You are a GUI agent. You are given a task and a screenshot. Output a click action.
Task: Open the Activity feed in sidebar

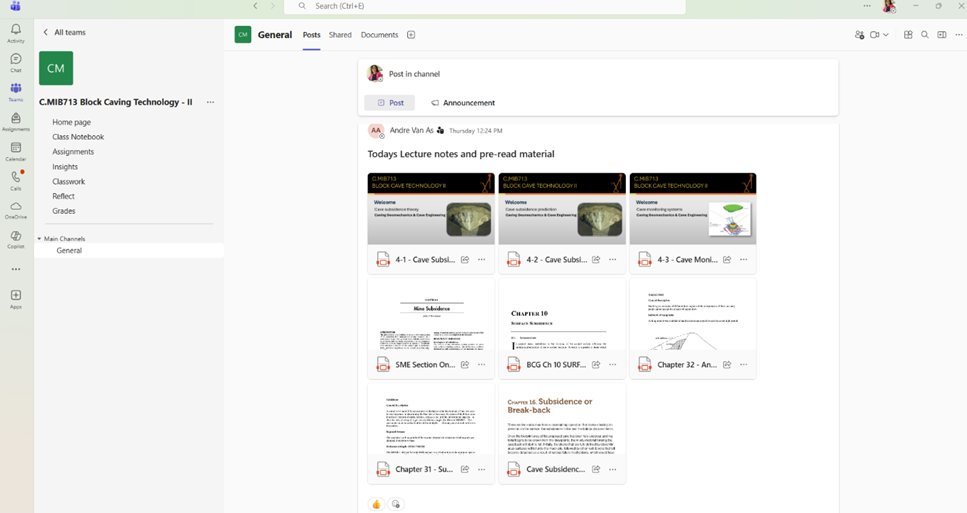click(15, 33)
